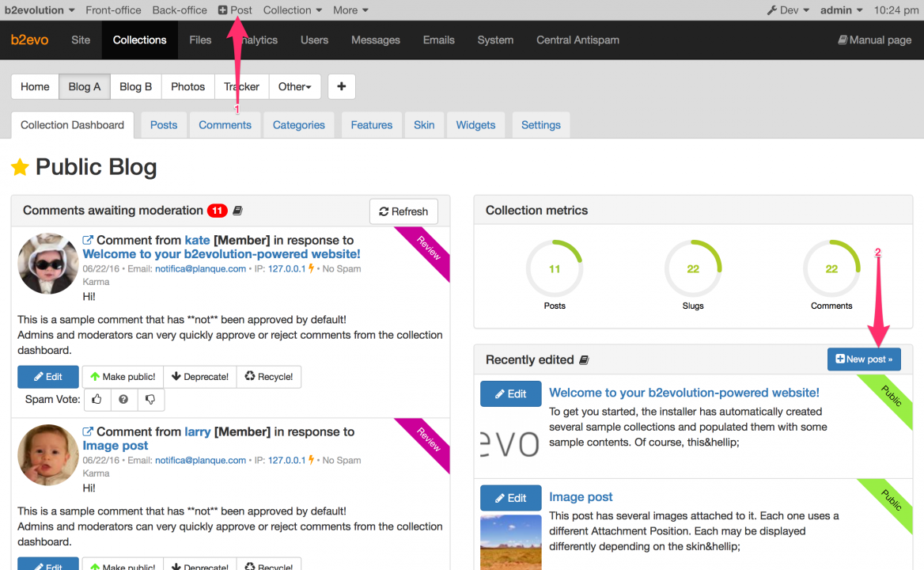Open the Files section
Viewport: 924px width, 570px height.
click(x=200, y=40)
